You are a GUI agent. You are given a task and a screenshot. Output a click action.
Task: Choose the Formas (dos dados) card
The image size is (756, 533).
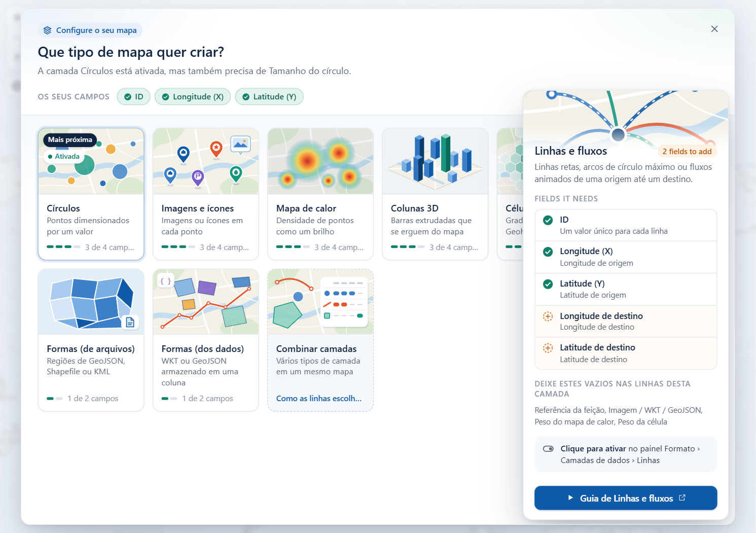point(206,340)
